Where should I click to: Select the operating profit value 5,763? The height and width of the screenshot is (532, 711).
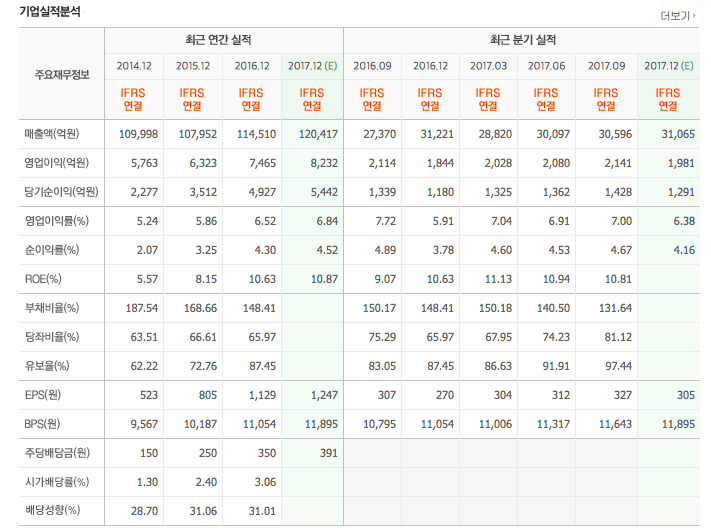coord(145,163)
